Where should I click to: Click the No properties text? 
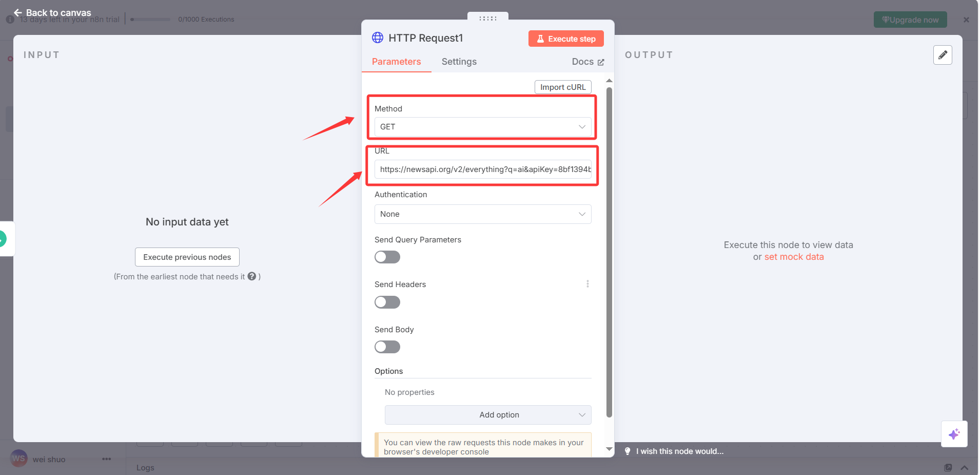click(409, 392)
